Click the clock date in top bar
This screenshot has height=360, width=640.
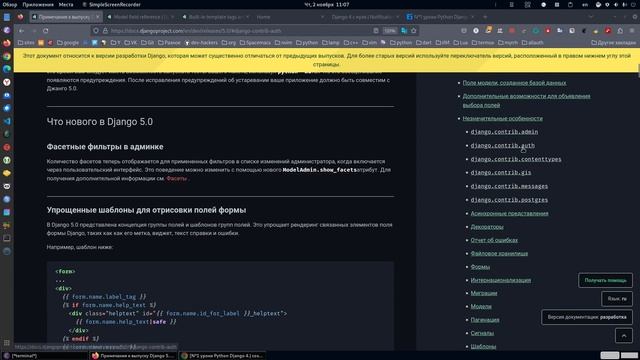(x=327, y=4)
